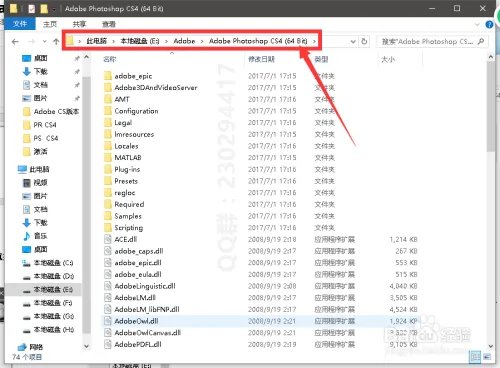500x368 pixels.
Task: Select the Legal folder icon
Action: click(x=108, y=123)
